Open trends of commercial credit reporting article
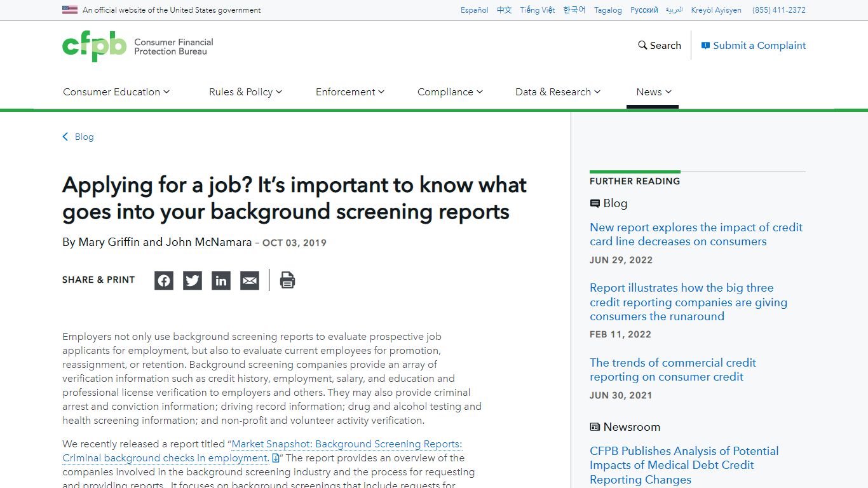Screen dimensions: 868x488 point(673,370)
